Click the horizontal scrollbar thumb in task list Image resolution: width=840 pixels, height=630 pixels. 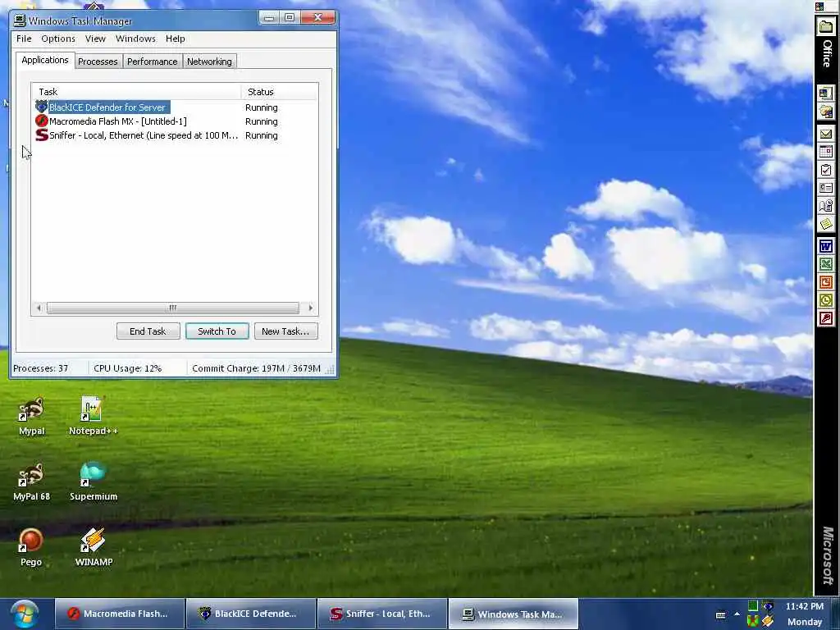point(172,308)
